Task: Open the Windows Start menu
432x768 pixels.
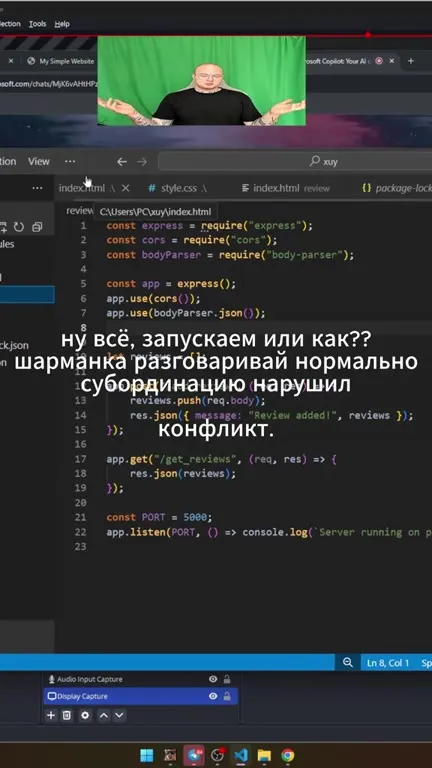Action: pyautogui.click(x=146, y=755)
